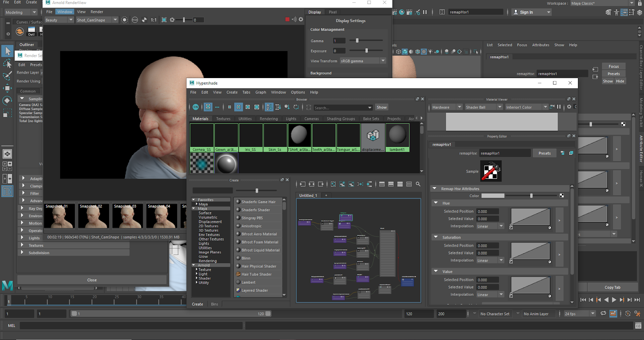The height and width of the screenshot is (340, 644).
Task: Select medium swatch size icon in browser
Action: [x=238, y=107]
